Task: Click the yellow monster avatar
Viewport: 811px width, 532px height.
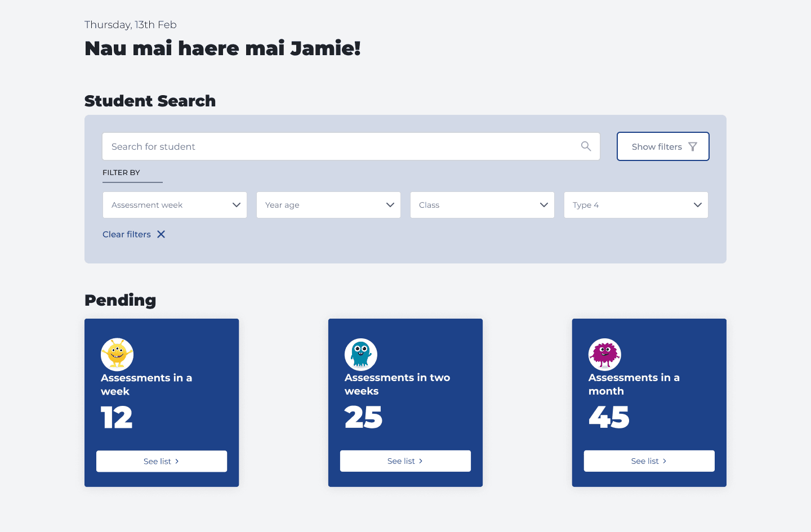Action: click(x=117, y=354)
